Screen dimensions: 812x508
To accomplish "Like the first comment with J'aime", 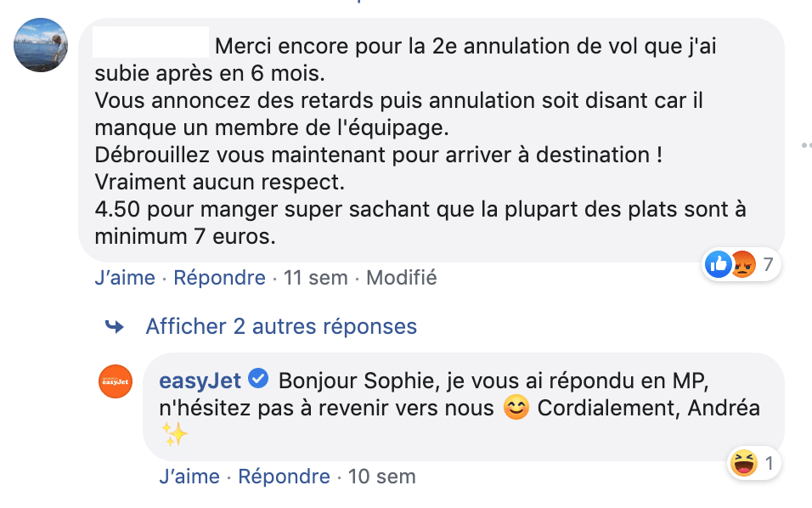I will (x=125, y=278).
